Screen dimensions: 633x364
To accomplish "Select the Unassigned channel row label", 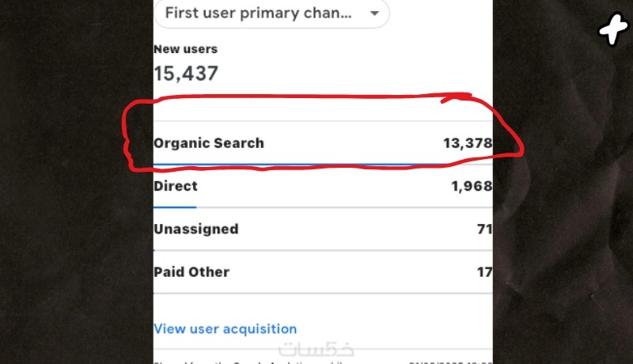I will tap(195, 229).
